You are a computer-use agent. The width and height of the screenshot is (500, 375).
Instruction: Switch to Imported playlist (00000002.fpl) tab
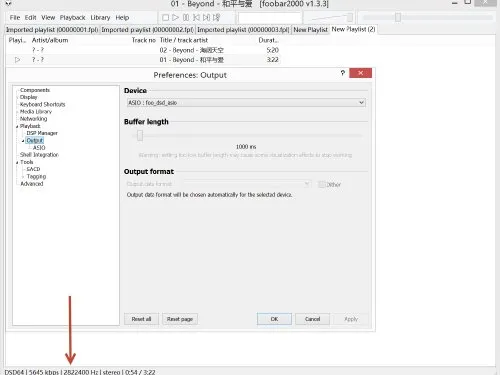[x=147, y=30]
